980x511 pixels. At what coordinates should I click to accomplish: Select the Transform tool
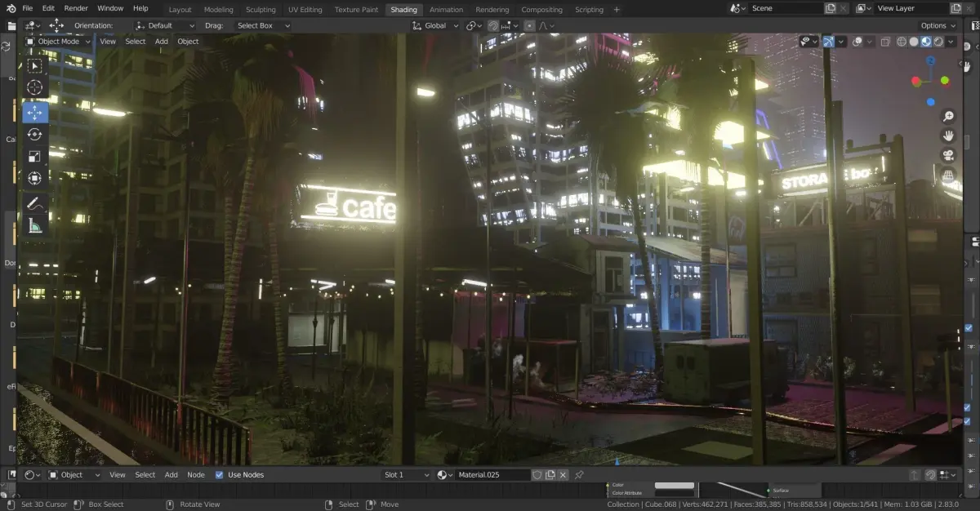point(35,178)
